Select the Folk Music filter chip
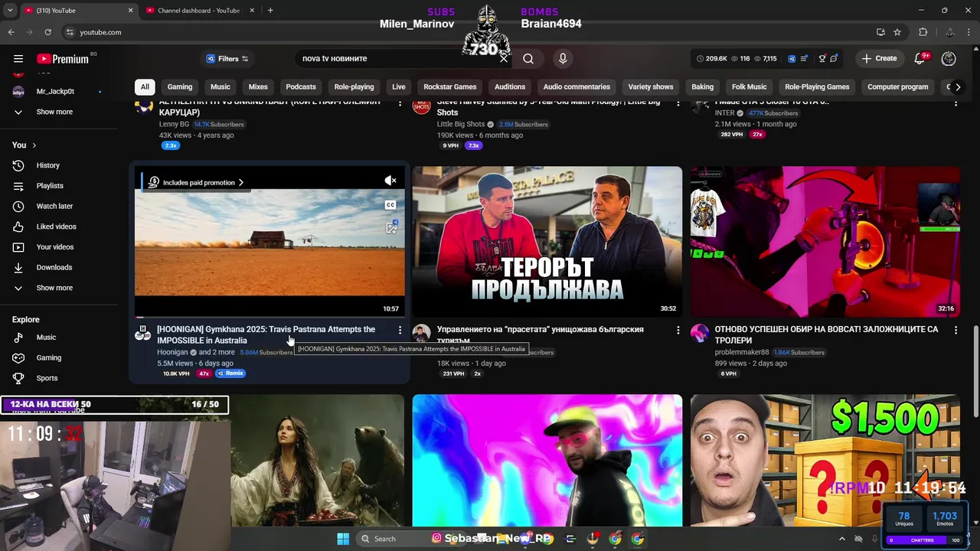 749,86
